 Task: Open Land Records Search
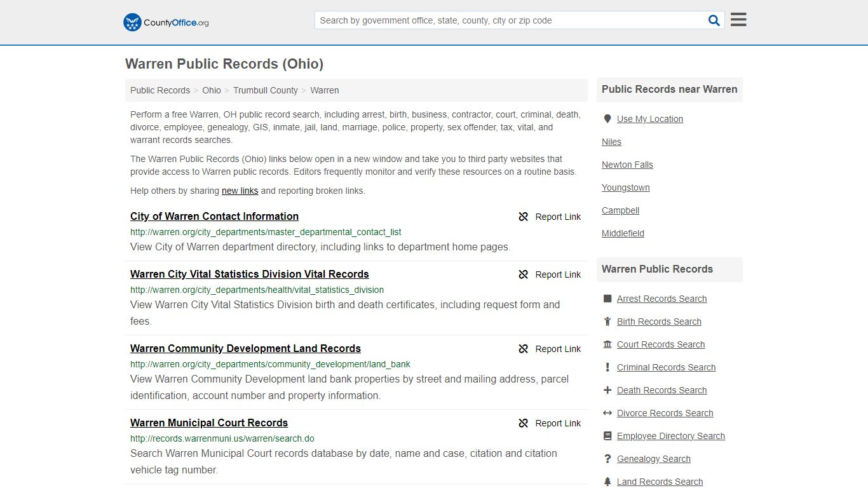660,482
